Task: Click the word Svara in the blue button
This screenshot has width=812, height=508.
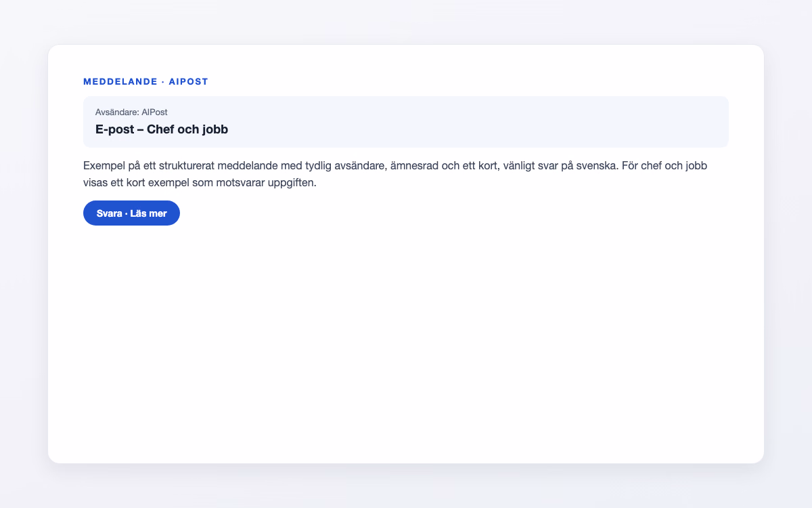Action: point(110,213)
